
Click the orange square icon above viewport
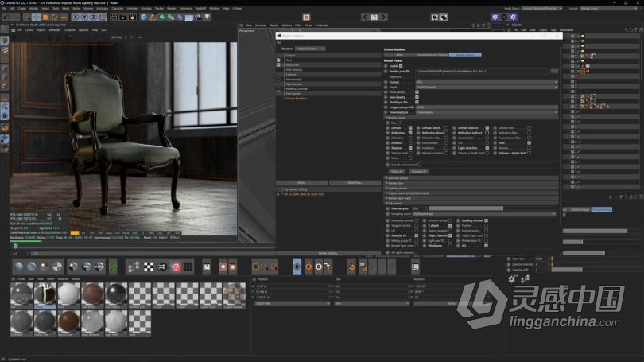pos(306,18)
